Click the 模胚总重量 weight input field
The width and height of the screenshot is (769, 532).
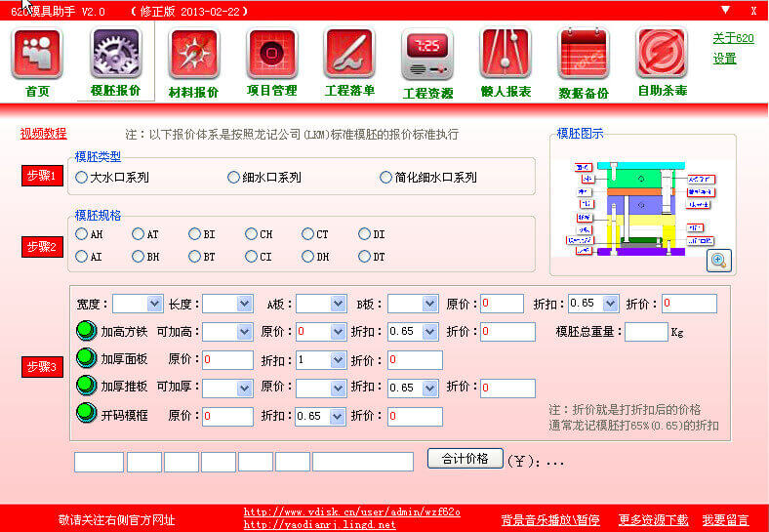click(645, 332)
